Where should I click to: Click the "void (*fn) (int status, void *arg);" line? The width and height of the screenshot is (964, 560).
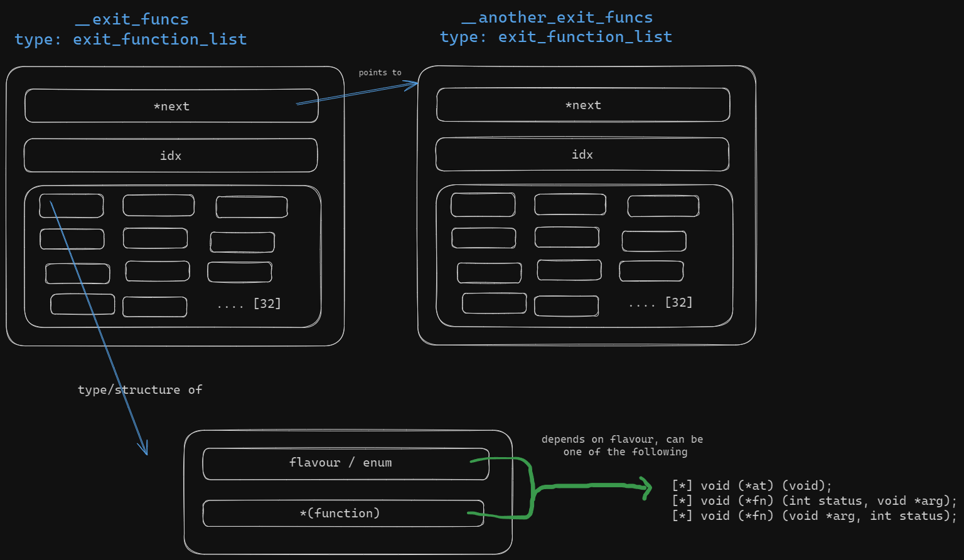(814, 501)
